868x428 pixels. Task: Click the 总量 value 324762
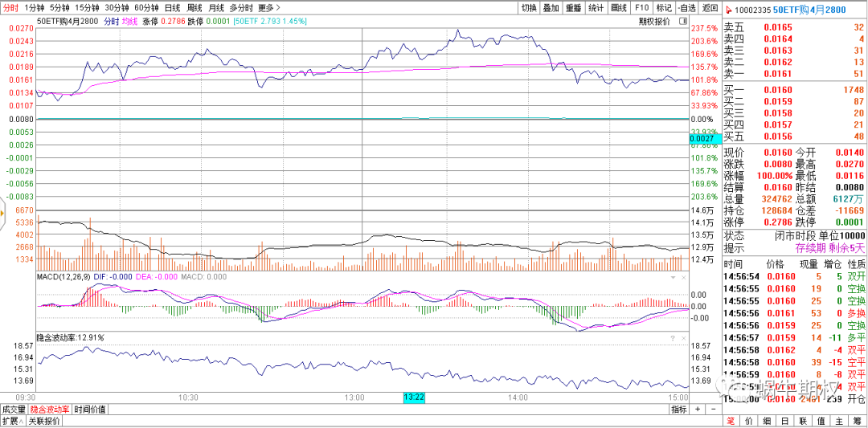(776, 199)
